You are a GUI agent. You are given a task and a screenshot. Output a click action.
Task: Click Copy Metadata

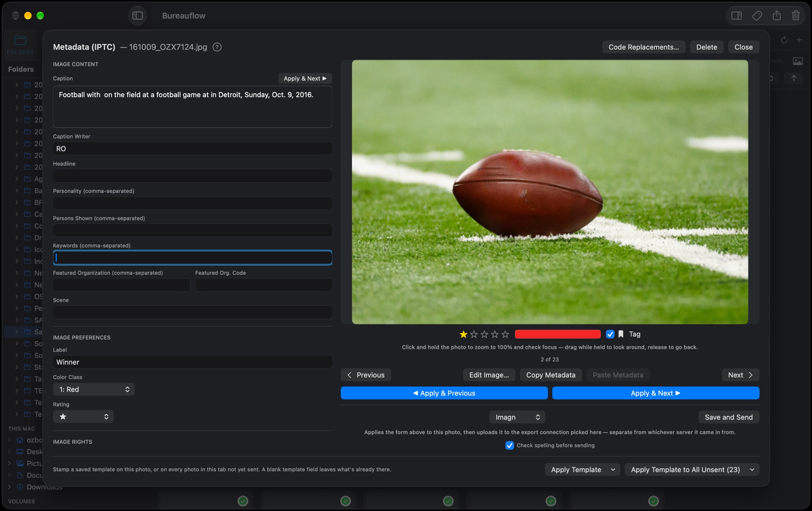point(550,375)
